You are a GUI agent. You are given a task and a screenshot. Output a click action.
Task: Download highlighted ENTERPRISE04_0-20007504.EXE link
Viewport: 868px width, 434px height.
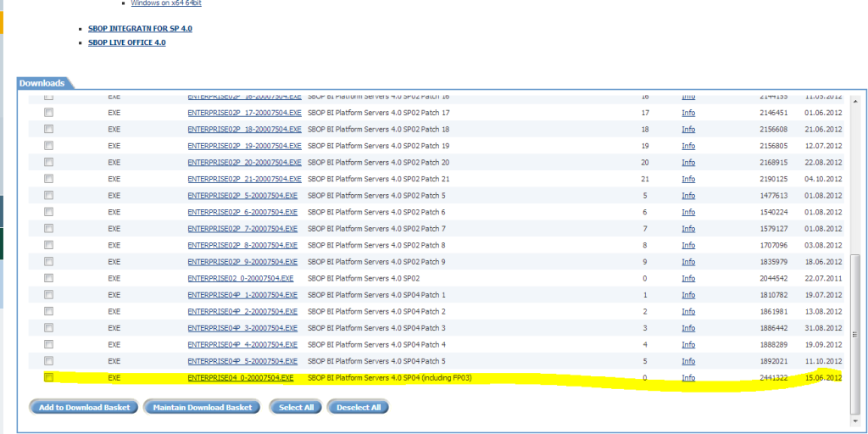click(x=241, y=378)
